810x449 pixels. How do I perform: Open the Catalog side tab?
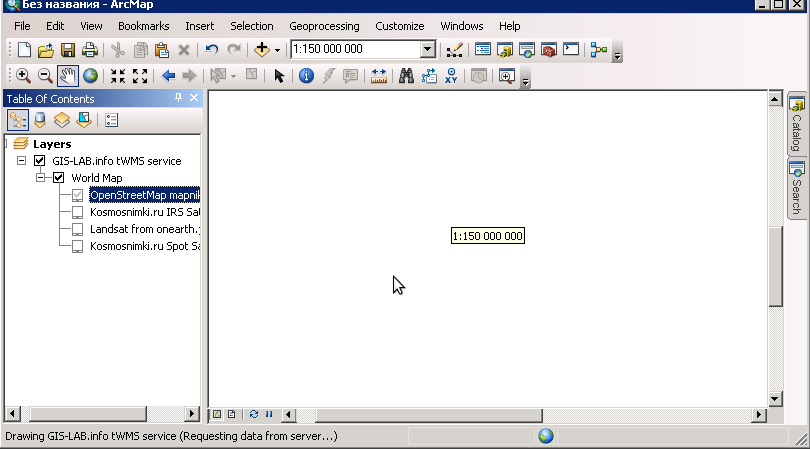tap(797, 123)
